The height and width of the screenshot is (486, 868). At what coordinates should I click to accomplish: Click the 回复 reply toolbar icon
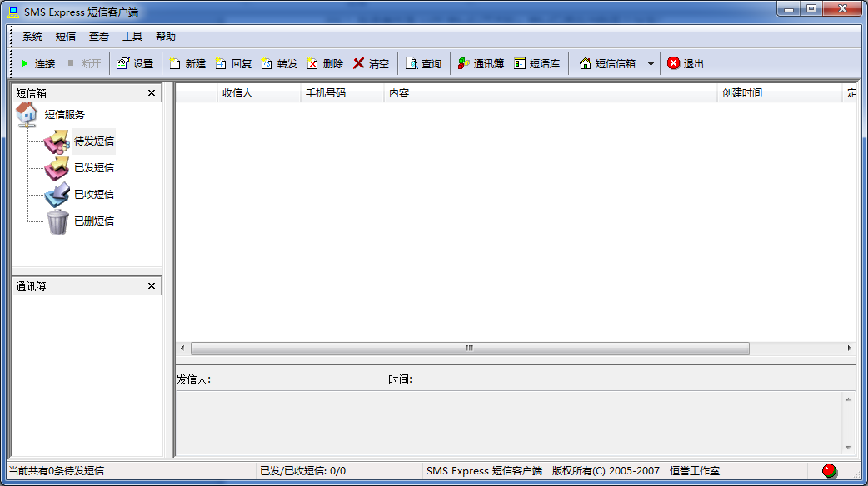pyautogui.click(x=220, y=63)
